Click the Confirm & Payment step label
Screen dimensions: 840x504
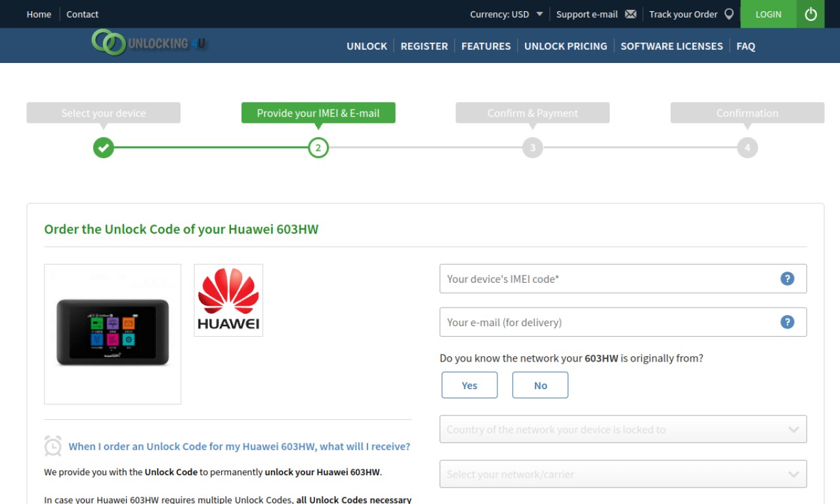point(533,113)
